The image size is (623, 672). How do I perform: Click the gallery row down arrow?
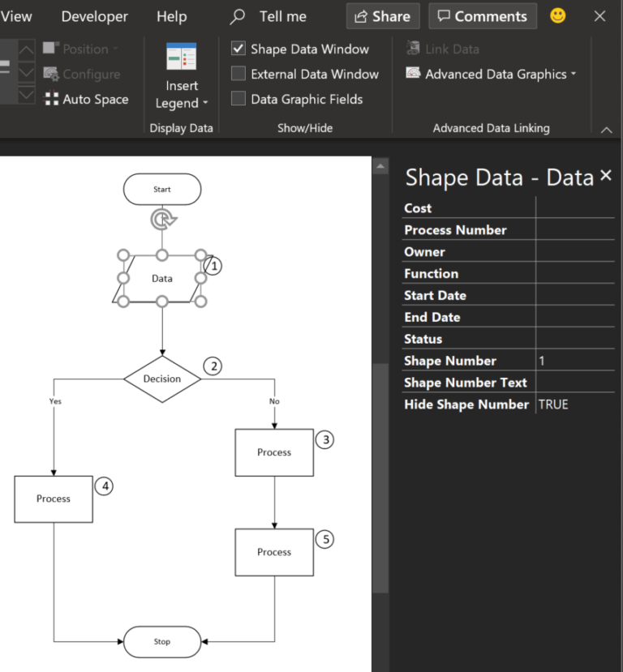(26, 72)
